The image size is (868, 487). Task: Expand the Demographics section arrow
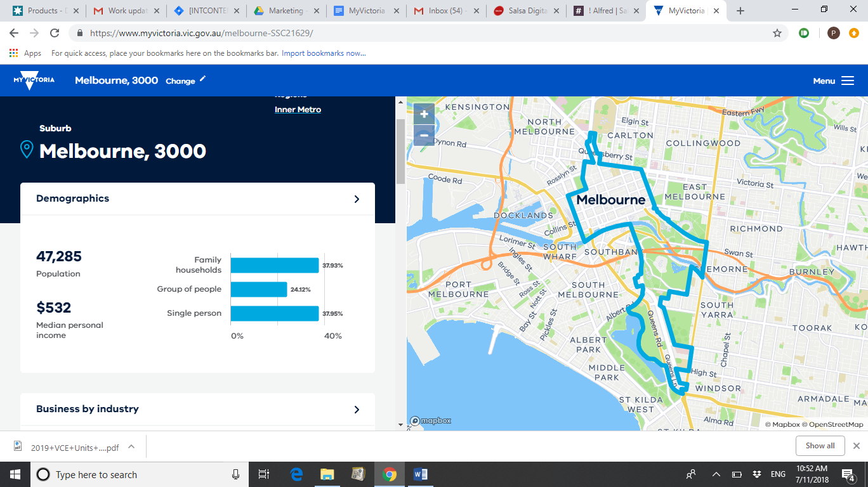(x=357, y=199)
